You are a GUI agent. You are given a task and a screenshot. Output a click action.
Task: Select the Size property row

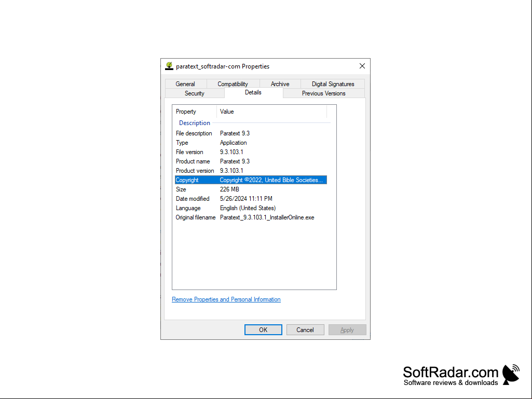[x=251, y=189]
